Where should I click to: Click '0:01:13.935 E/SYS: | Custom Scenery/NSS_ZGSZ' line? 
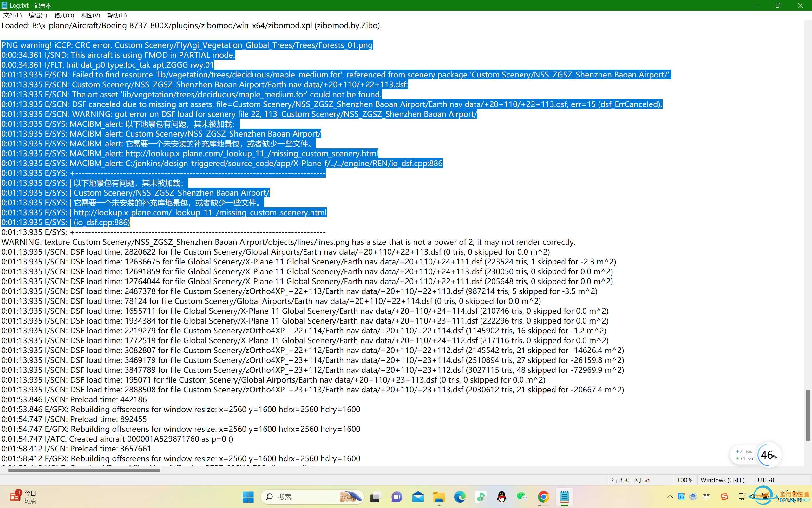tap(135, 193)
